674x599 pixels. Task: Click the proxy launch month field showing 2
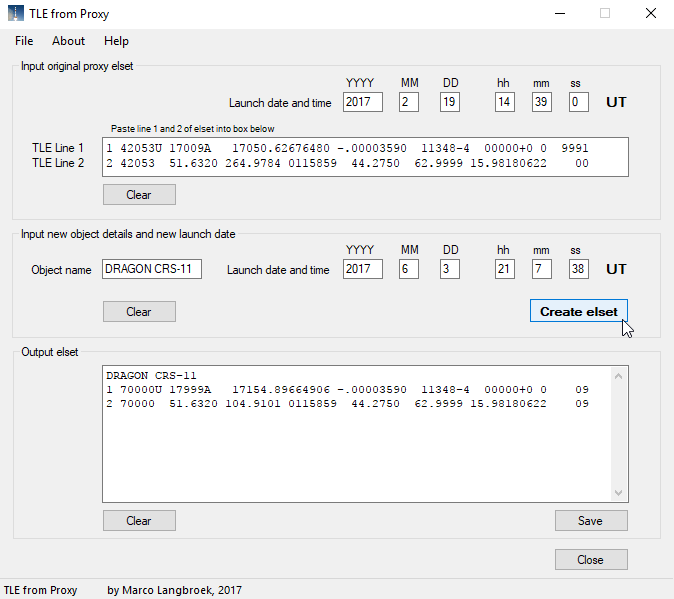pos(409,102)
